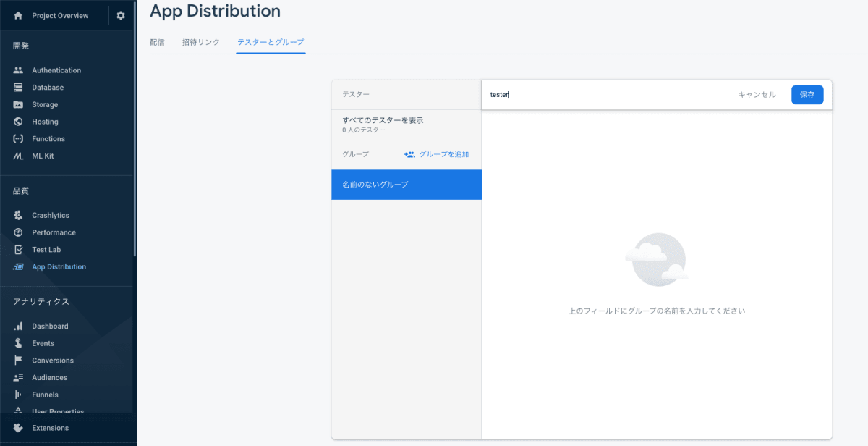Click the 品質 section header

coord(21,191)
